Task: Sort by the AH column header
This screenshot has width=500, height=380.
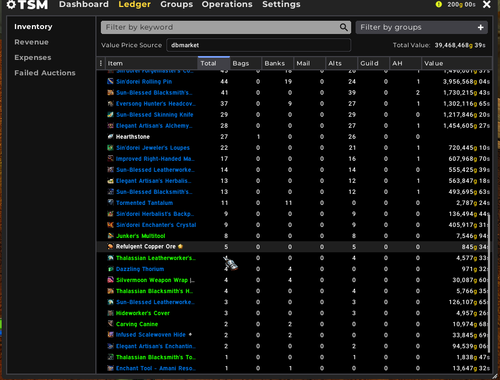Action: point(405,63)
